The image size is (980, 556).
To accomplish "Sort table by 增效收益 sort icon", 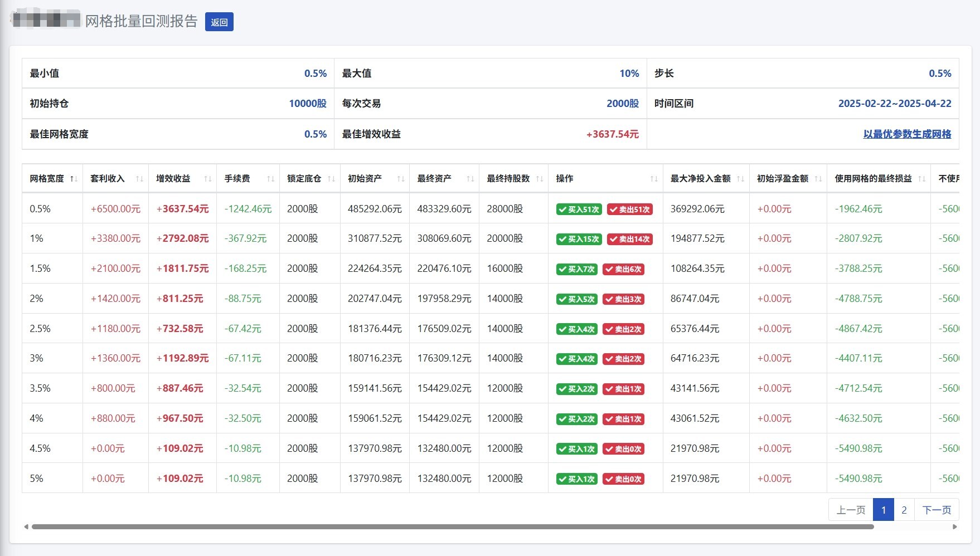I will [207, 179].
